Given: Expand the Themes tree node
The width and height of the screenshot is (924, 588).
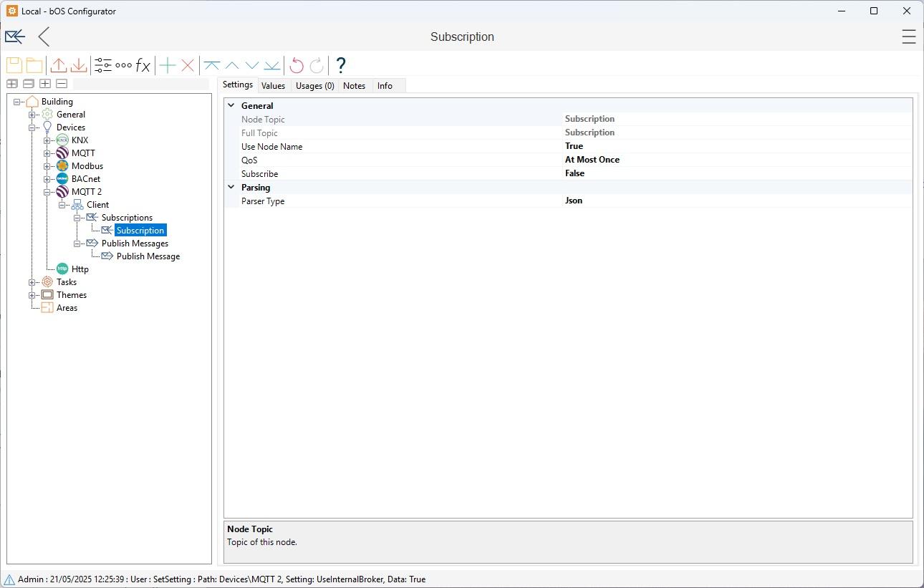Looking at the screenshot, I should [x=32, y=295].
